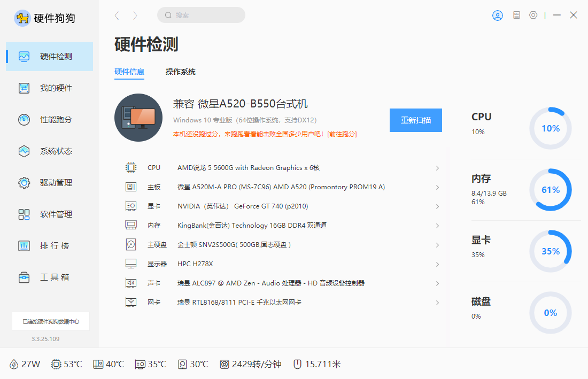Expand the 瑞昱 ALC897 sound card chevron
The height and width of the screenshot is (379, 588).
437,283
